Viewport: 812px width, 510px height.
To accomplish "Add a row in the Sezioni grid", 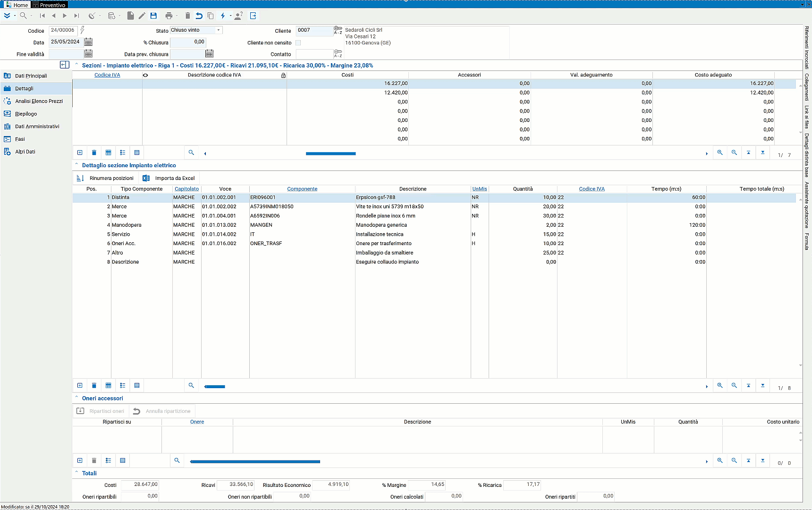I will [x=80, y=153].
